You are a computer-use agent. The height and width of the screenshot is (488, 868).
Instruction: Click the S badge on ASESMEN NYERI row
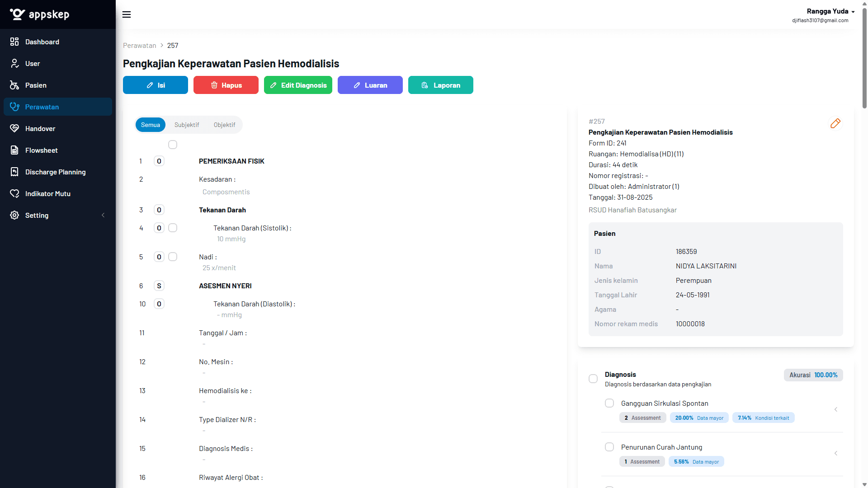coord(159,286)
